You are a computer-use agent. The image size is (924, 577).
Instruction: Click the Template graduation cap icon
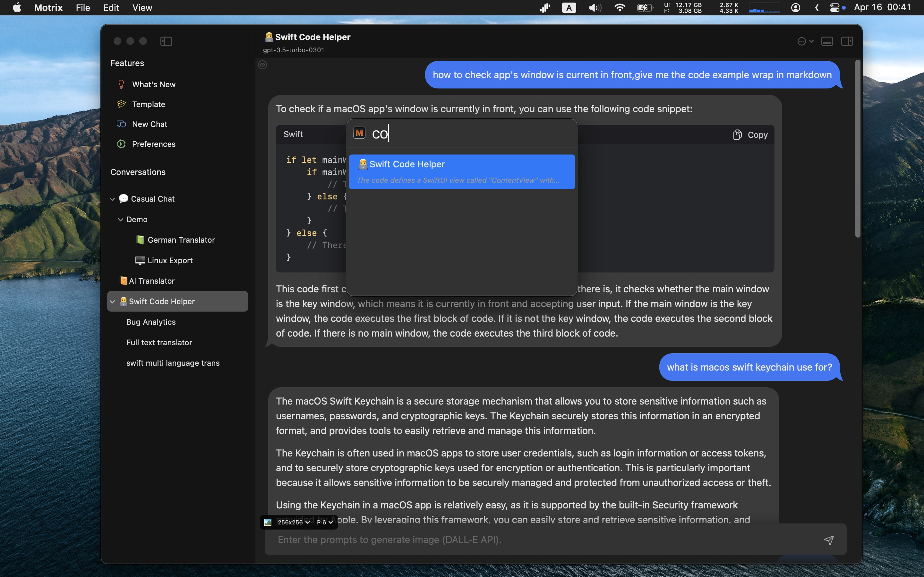(x=121, y=104)
